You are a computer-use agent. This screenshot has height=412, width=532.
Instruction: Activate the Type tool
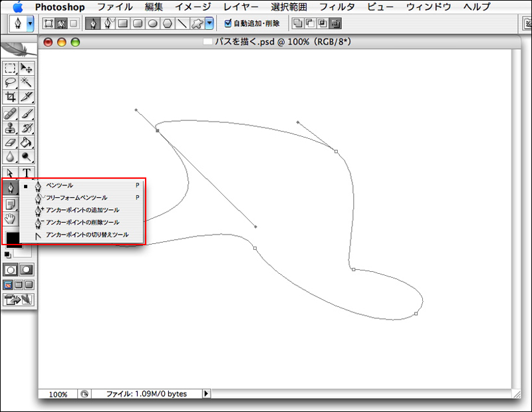click(27, 173)
